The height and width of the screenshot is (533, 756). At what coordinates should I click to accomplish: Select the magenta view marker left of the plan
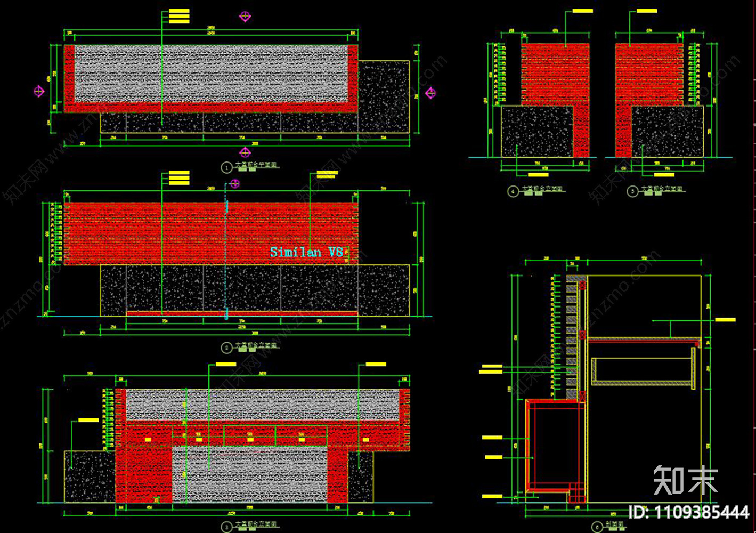39,92
